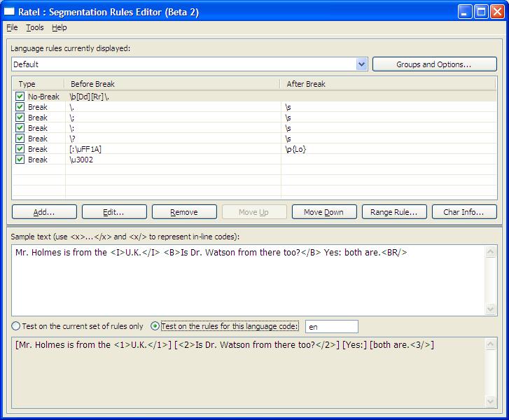
Task: Click the language code input field
Action: pyautogui.click(x=332, y=326)
